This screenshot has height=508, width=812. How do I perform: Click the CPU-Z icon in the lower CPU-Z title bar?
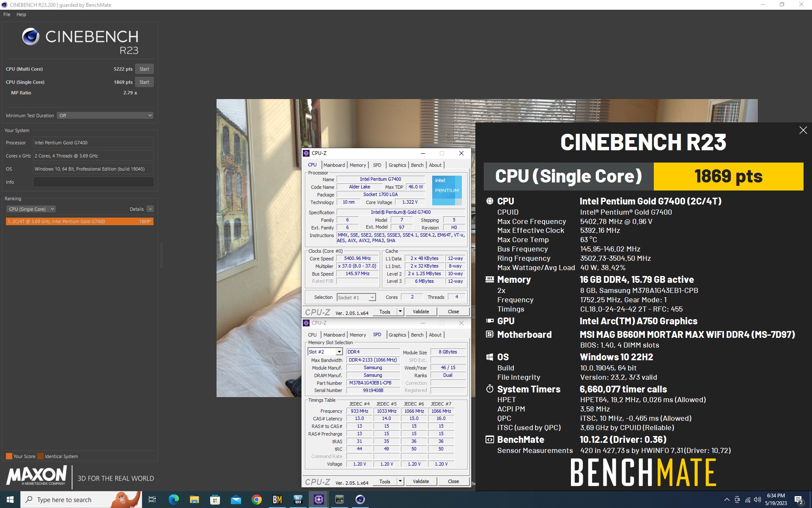click(307, 323)
